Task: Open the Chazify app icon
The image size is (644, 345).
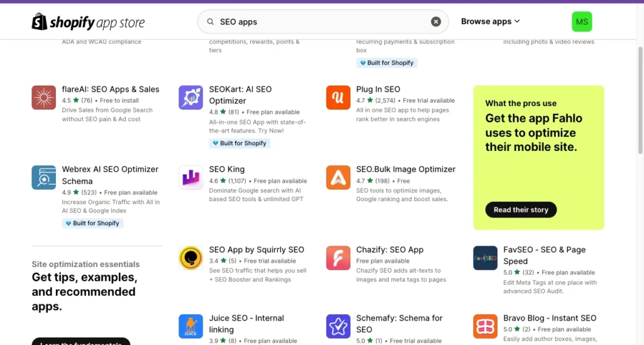Action: click(338, 258)
